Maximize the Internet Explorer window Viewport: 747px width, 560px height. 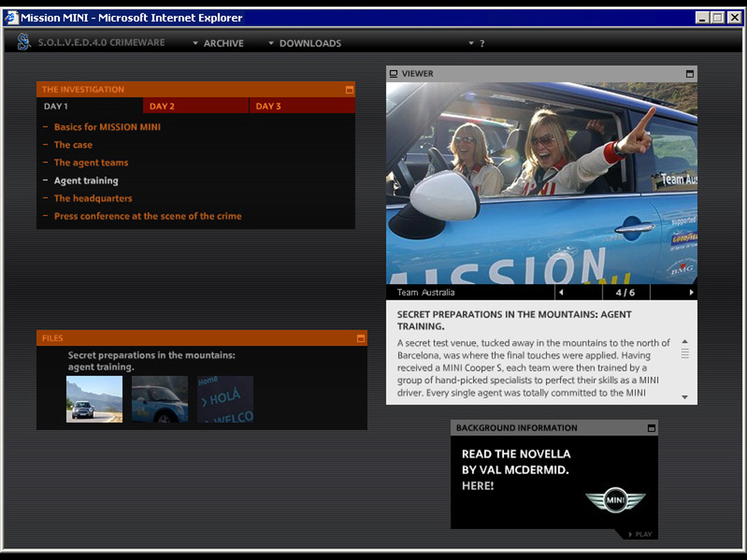[717, 18]
